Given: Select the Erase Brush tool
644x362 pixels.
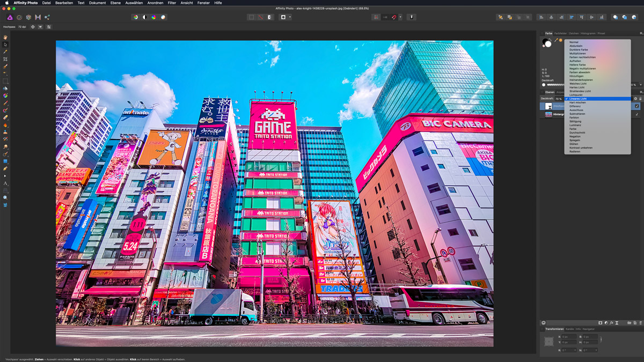Looking at the screenshot, I should pos(5,117).
